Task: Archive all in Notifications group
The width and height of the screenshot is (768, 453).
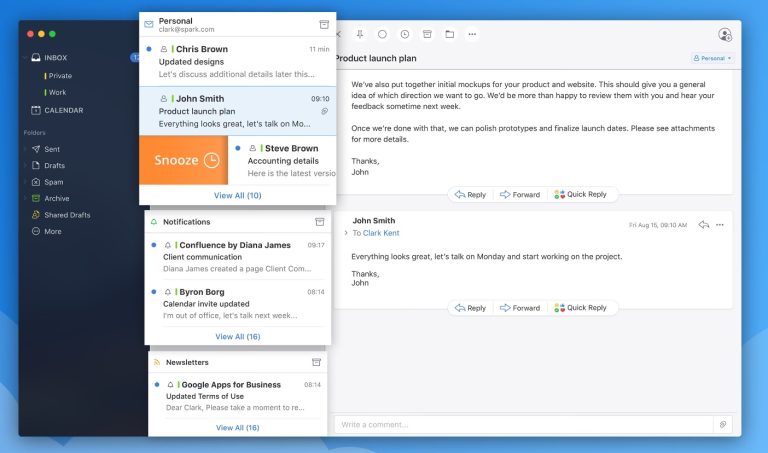Action: coord(320,222)
